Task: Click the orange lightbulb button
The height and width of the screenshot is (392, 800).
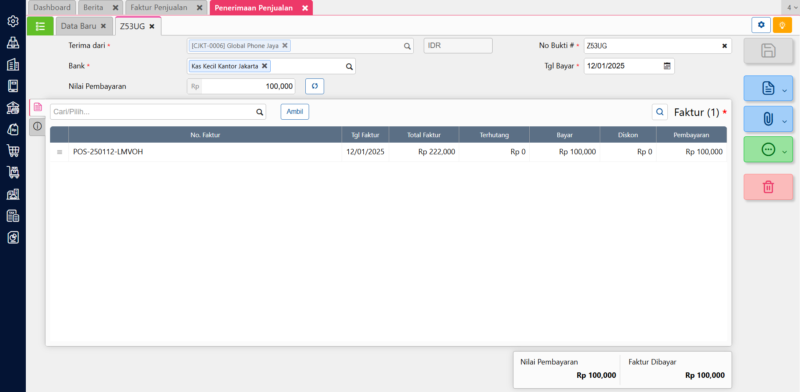Action: (782, 25)
